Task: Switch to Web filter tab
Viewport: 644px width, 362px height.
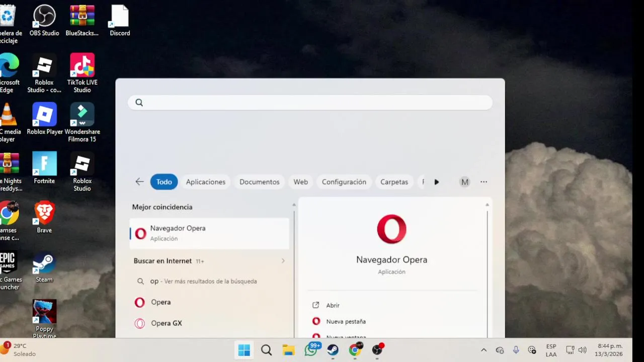Action: coord(301,182)
